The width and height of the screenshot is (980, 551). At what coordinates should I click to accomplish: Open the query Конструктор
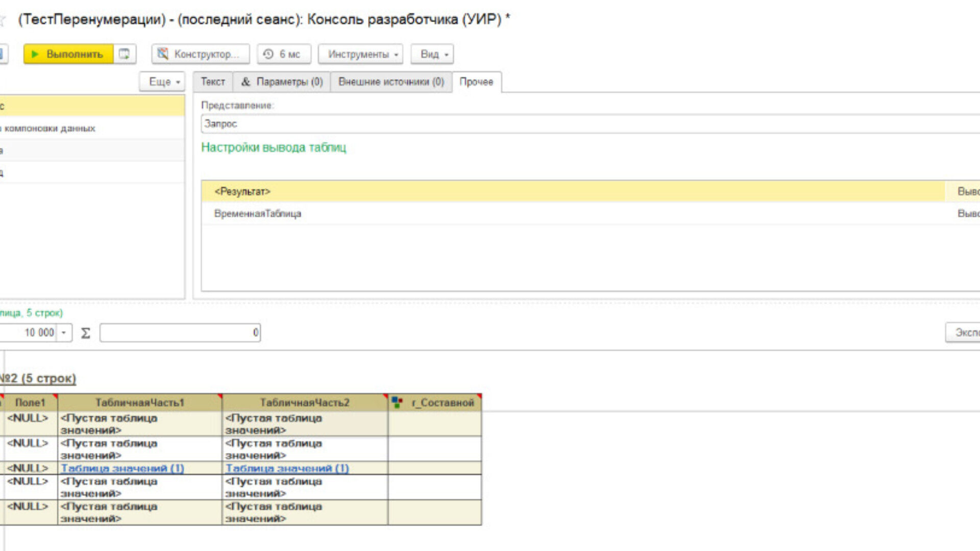point(200,54)
